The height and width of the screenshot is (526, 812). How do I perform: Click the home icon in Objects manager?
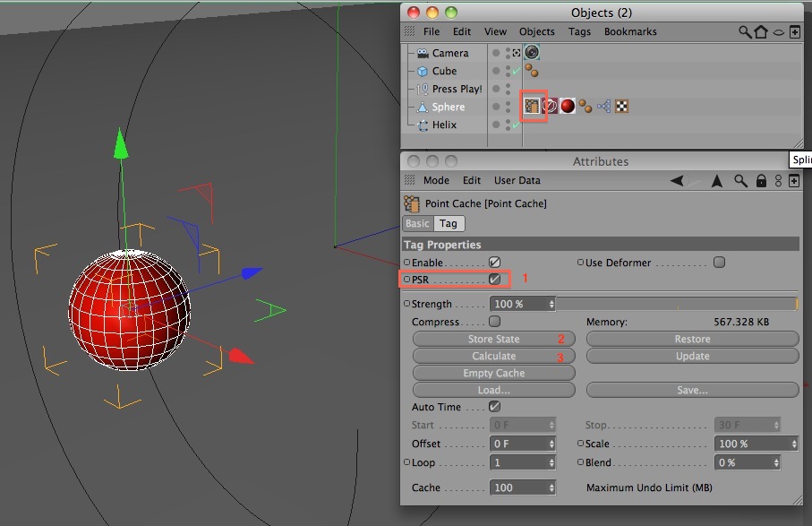761,31
